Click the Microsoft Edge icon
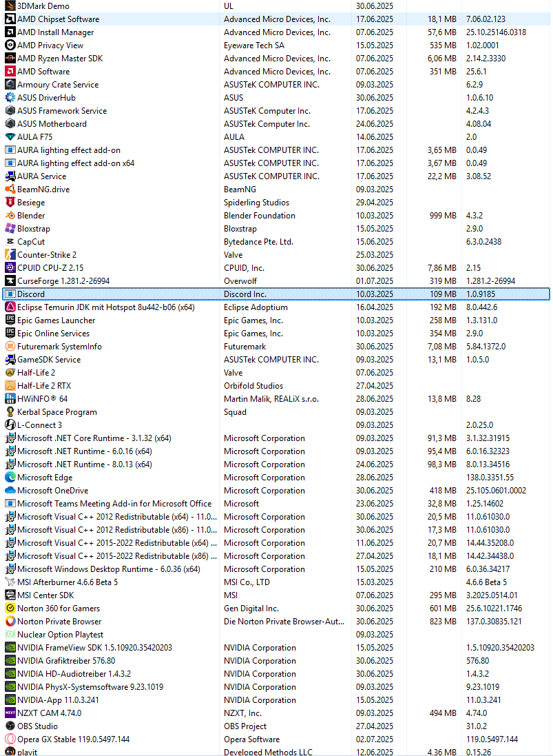Screen dimensions: 553x756 [10, 478]
